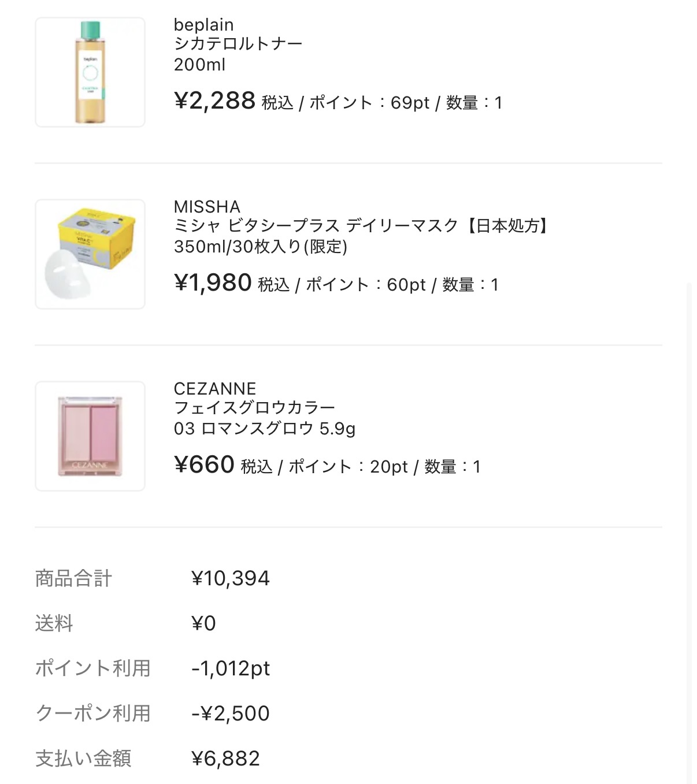Click the MISSHA brand name
The width and height of the screenshot is (697, 784).
(207, 206)
